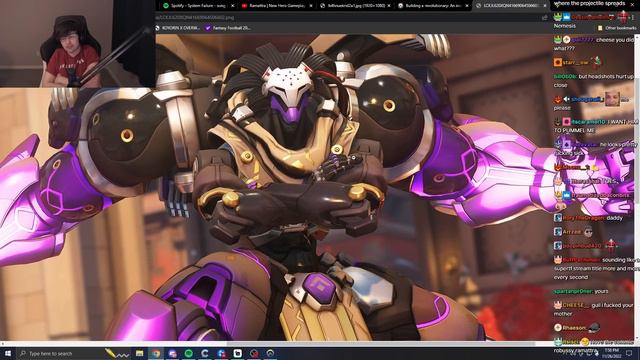Open the notification center icon

pos(630,353)
